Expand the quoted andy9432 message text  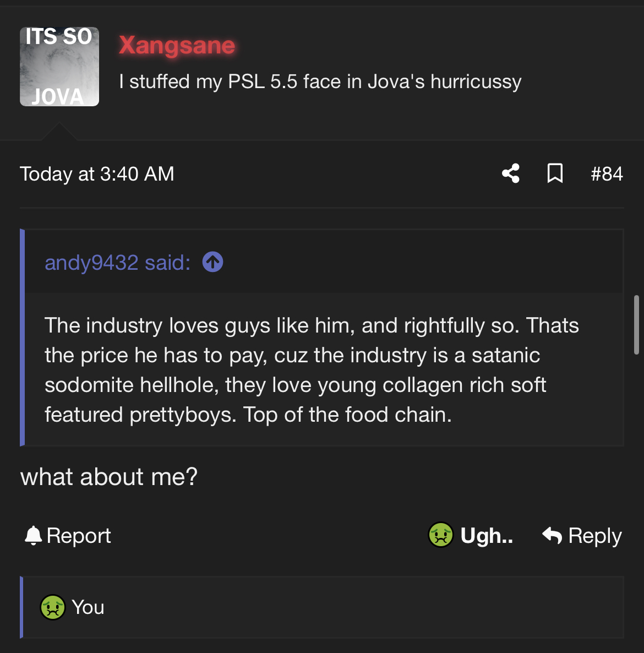pyautogui.click(x=312, y=370)
